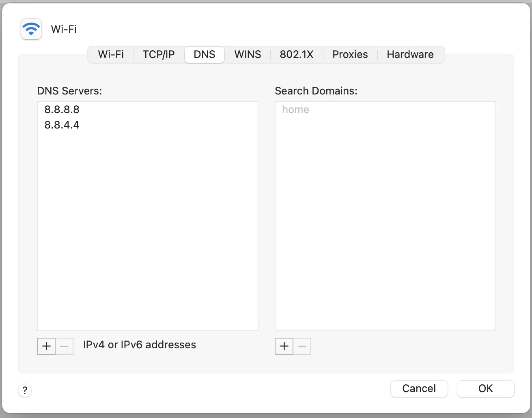Viewport: 532px width, 418px height.
Task: Add a DNS server with the plus button
Action: [46, 346]
